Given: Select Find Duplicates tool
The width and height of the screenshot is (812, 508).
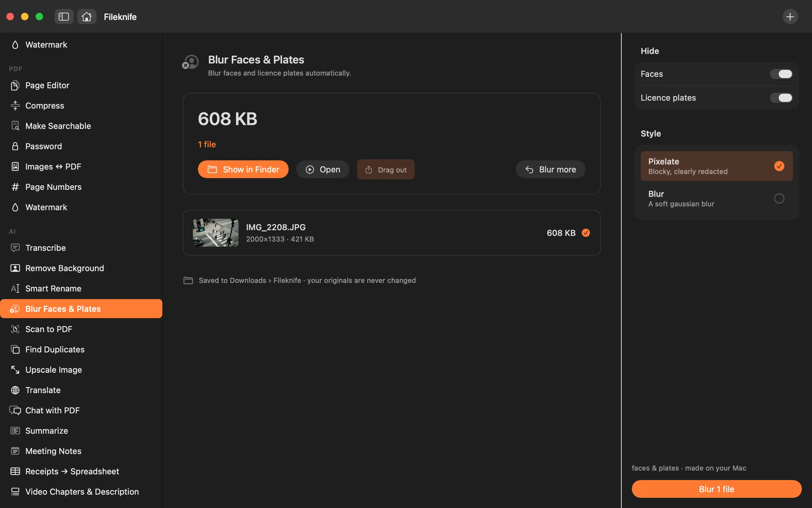Looking at the screenshot, I should point(81,350).
